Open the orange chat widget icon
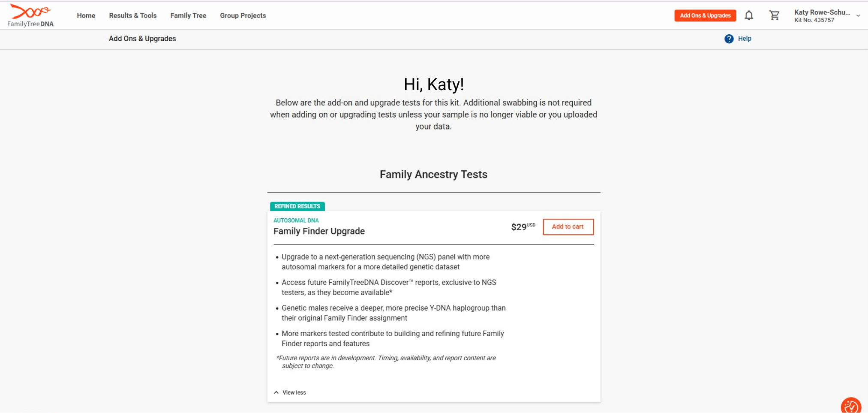 pos(851,405)
